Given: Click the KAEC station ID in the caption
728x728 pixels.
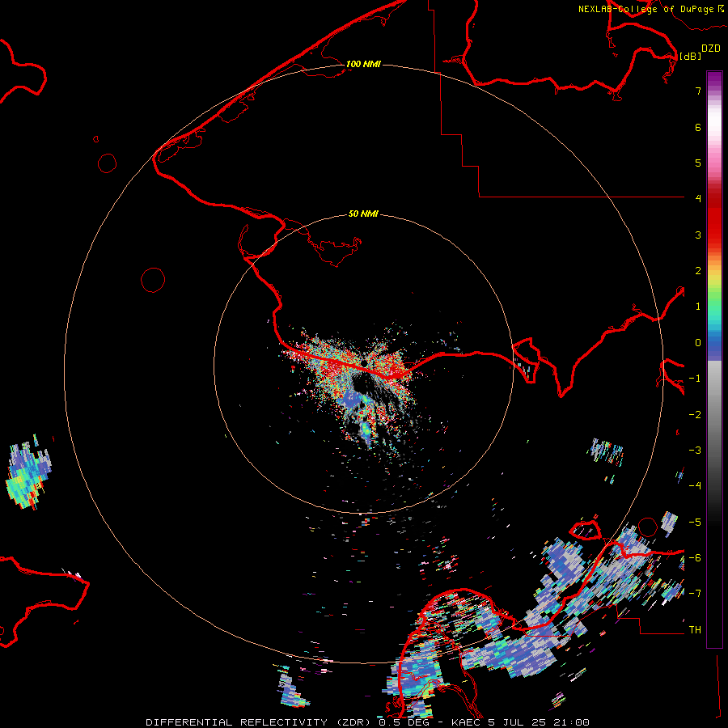Looking at the screenshot, I should [466, 722].
